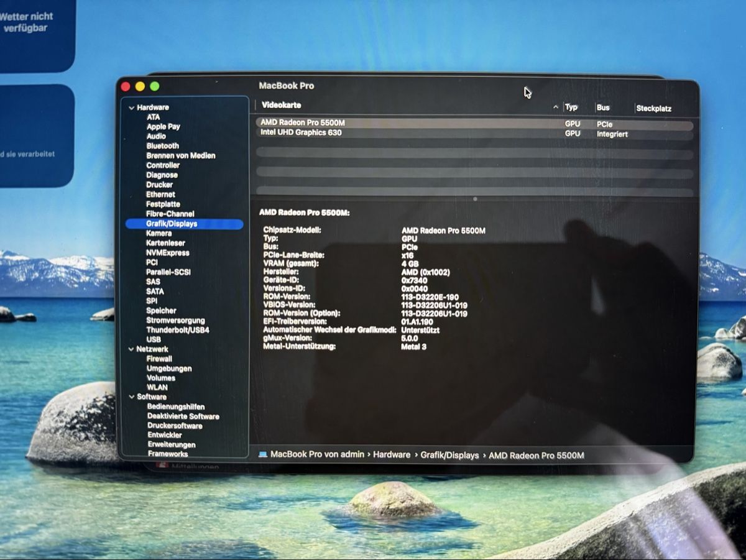This screenshot has height=560, width=746.
Task: Sort by the Videokarte column header
Action: click(x=282, y=106)
